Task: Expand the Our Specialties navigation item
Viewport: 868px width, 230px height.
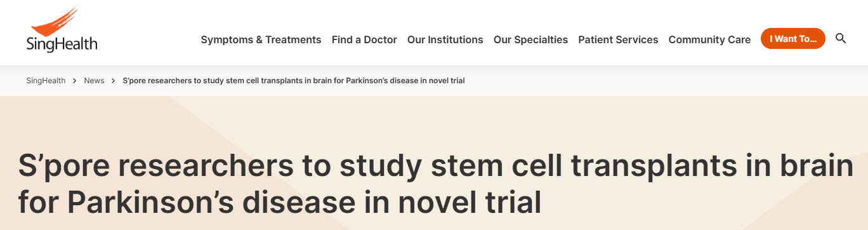Action: (x=530, y=39)
